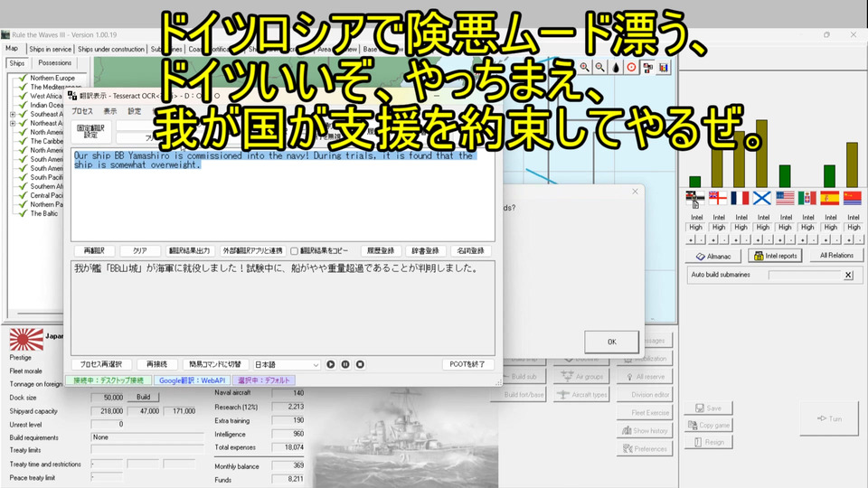Decrease Intel level for Russia with minus

[x=768, y=240]
